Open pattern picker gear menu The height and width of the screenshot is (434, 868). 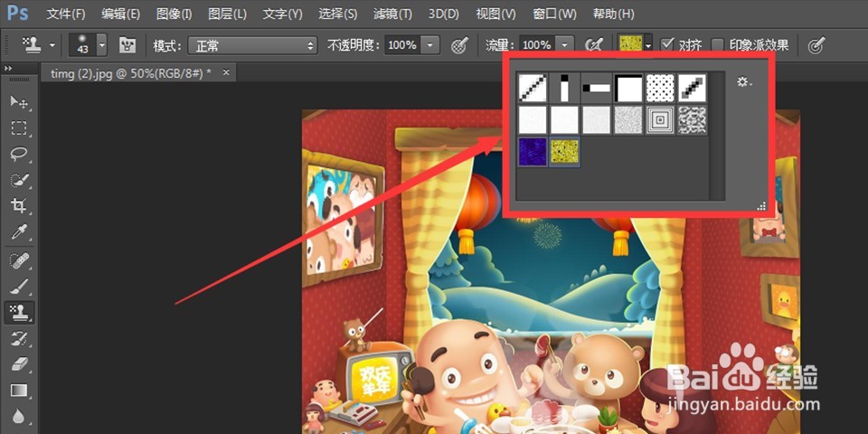click(744, 82)
